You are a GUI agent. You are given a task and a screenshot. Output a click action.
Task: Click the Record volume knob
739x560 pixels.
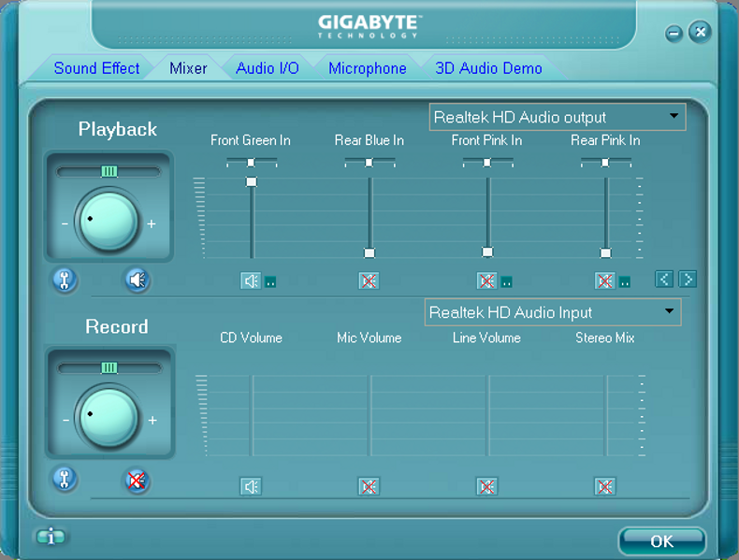108,417
